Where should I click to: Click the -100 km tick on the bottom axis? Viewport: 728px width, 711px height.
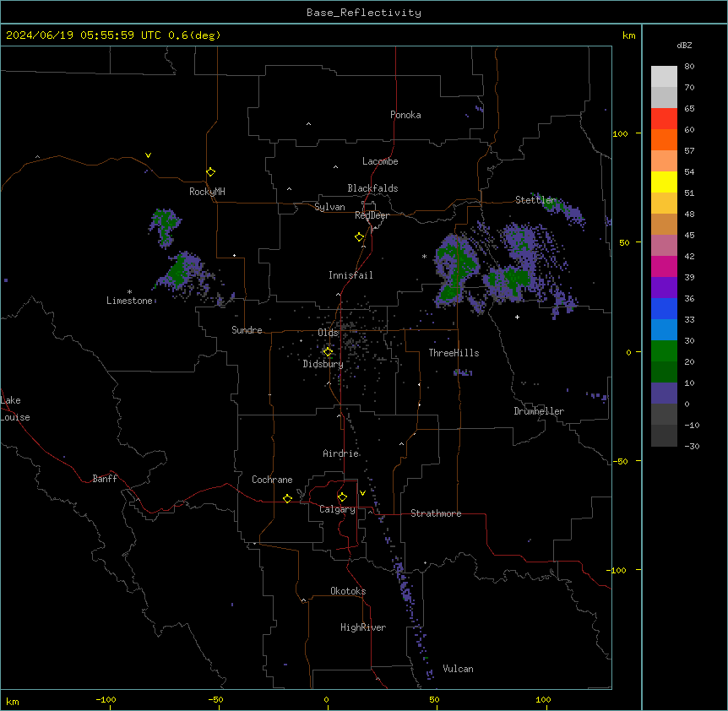[x=106, y=699]
